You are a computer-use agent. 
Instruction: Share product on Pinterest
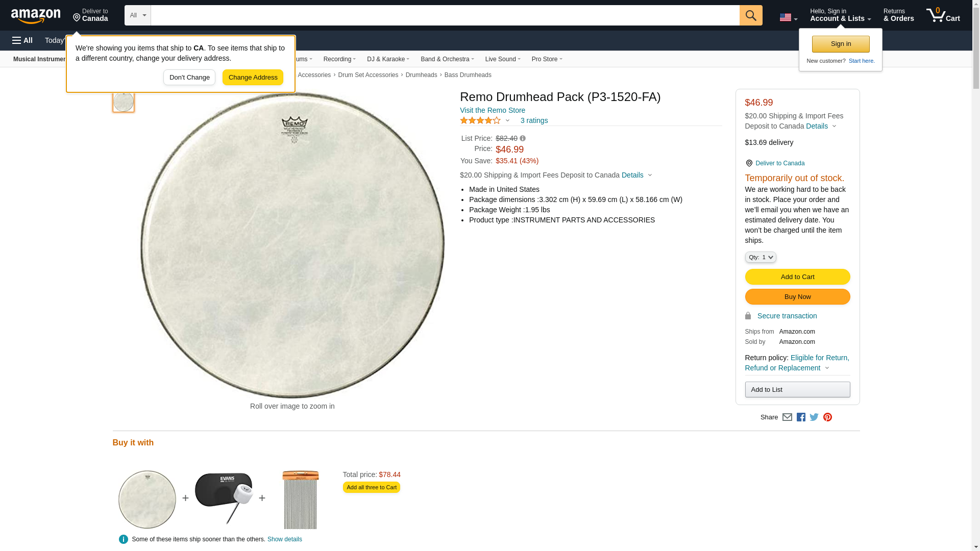point(827,417)
